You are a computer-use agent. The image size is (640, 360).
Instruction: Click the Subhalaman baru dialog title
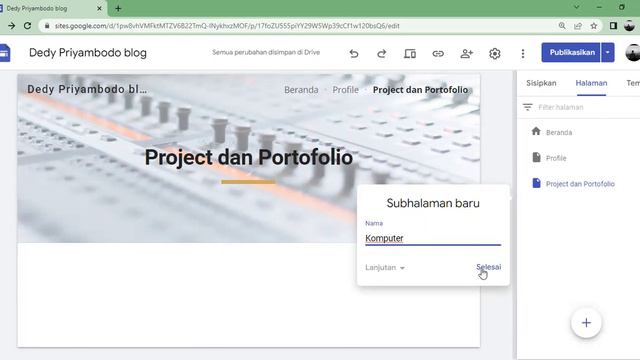[x=433, y=203]
